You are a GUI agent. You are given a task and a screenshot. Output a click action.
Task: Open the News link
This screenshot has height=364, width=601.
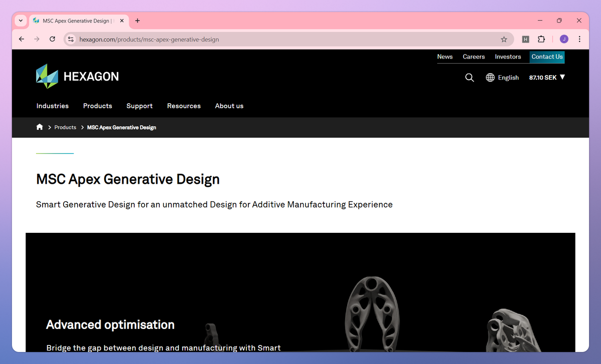[445, 57]
